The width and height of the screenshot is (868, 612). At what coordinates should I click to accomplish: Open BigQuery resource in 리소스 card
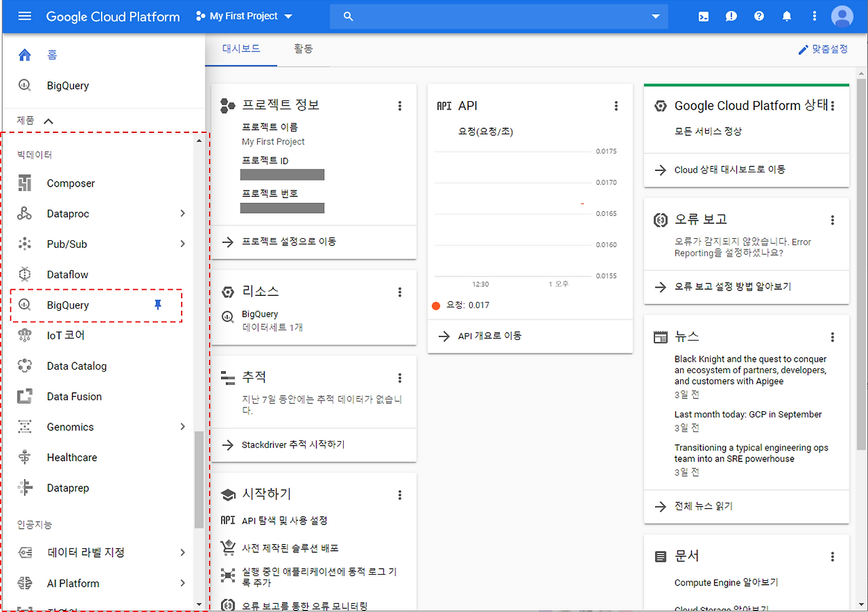tap(260, 314)
